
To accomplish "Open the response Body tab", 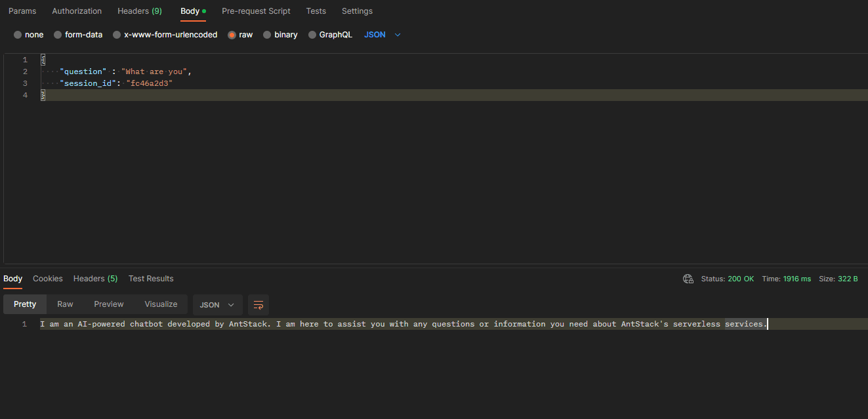I will tap(12, 279).
